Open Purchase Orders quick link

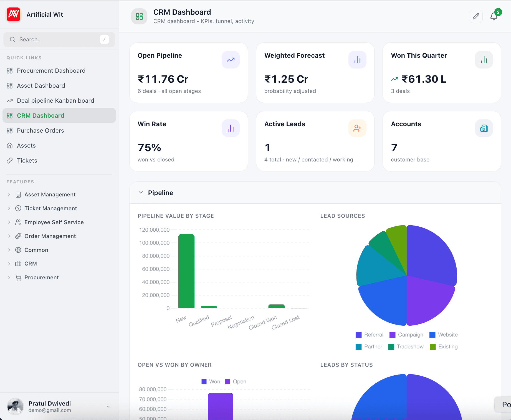[x=59, y=131]
